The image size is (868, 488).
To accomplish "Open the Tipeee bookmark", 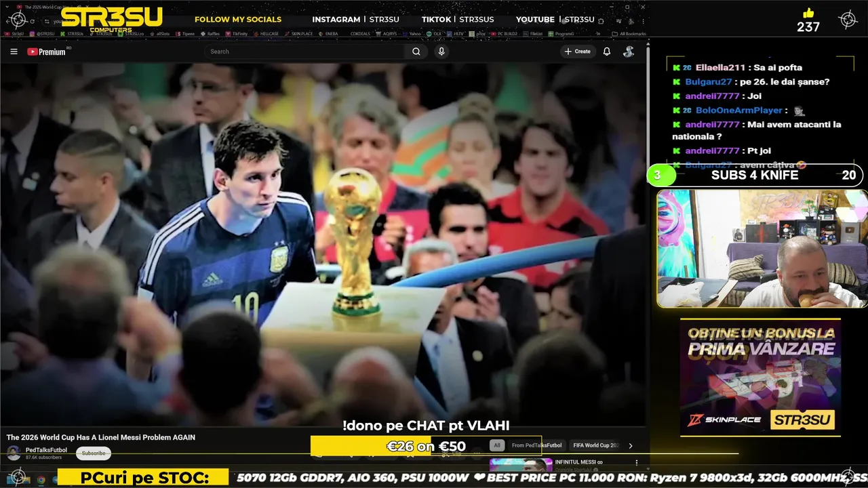I will [185, 34].
